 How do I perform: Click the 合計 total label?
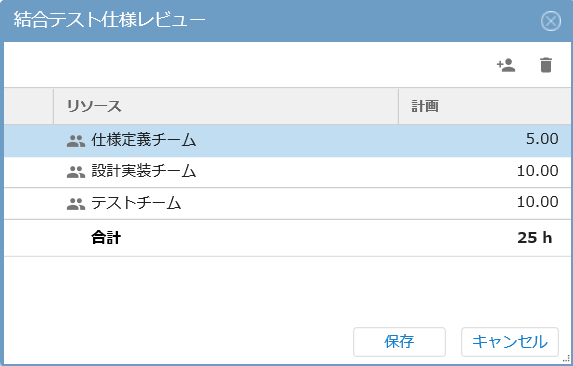pos(106,237)
